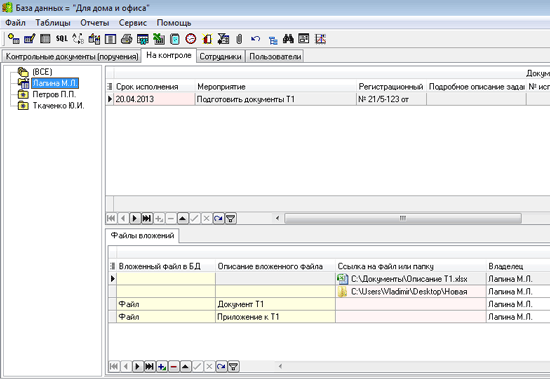Click attachments navigator's edit record triangle
550x379 pixels.
(x=185, y=367)
